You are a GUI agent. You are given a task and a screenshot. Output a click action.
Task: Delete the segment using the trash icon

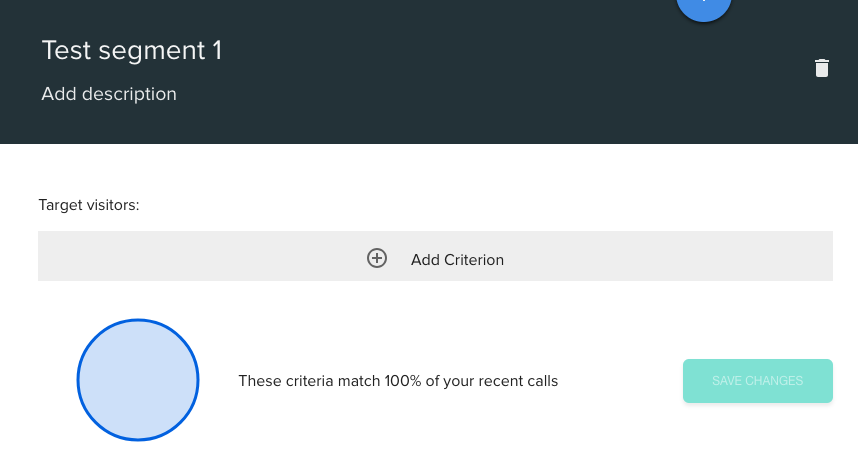click(x=821, y=68)
